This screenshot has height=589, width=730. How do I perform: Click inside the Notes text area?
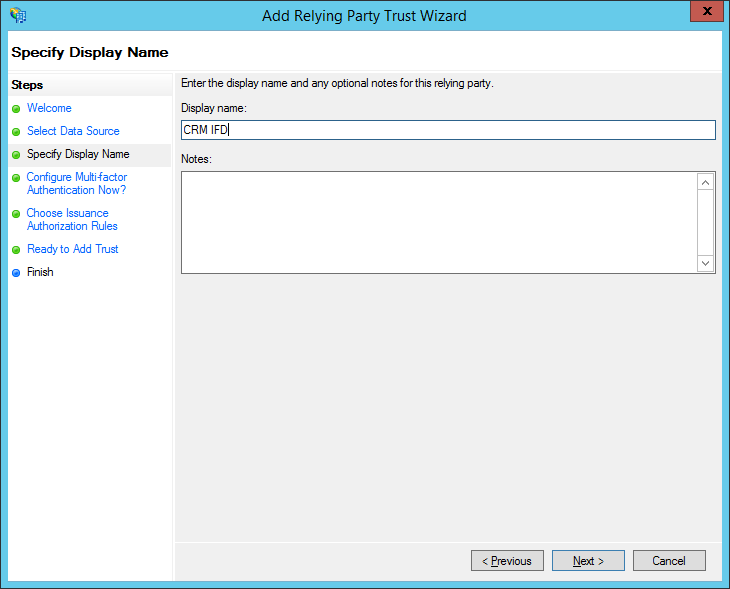click(438, 222)
